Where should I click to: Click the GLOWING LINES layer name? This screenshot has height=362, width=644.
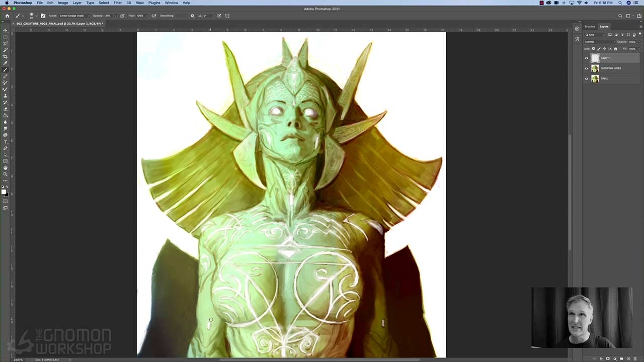coord(611,68)
